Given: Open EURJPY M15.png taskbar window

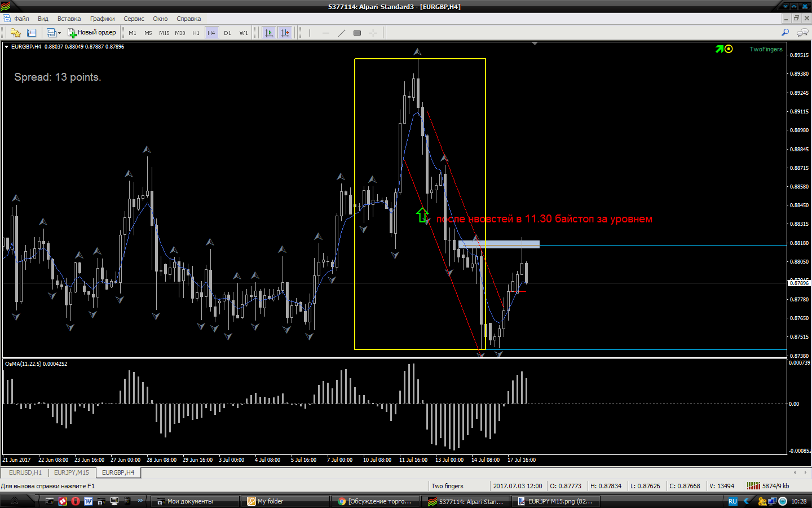Looking at the screenshot, I should click(556, 501).
